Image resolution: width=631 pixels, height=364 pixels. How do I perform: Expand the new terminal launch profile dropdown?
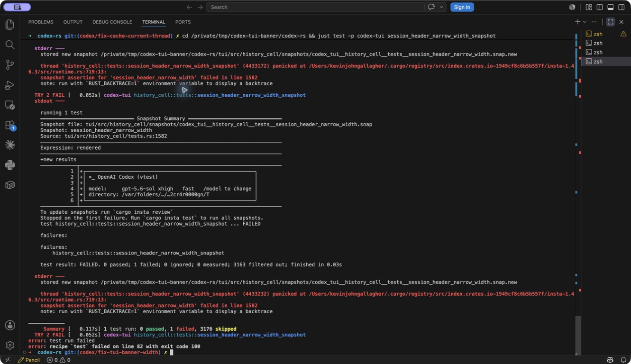coord(585,22)
